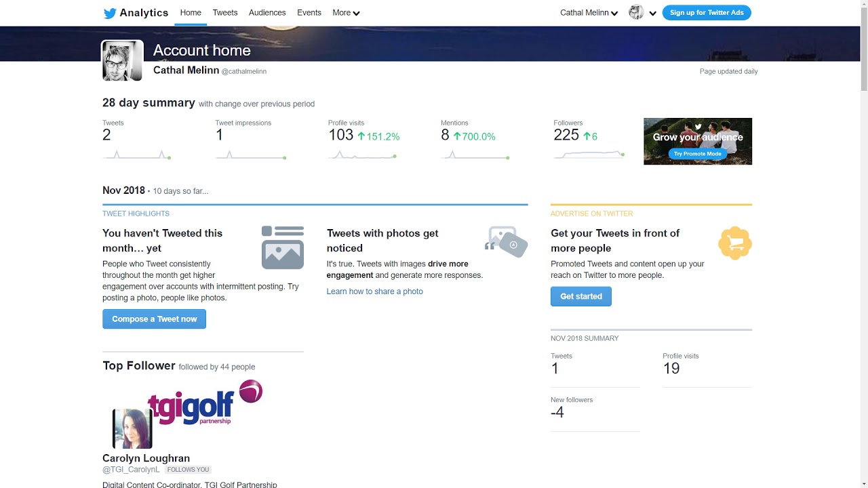Open the Home tab
Viewport: 868px width, 488px height.
coord(191,13)
